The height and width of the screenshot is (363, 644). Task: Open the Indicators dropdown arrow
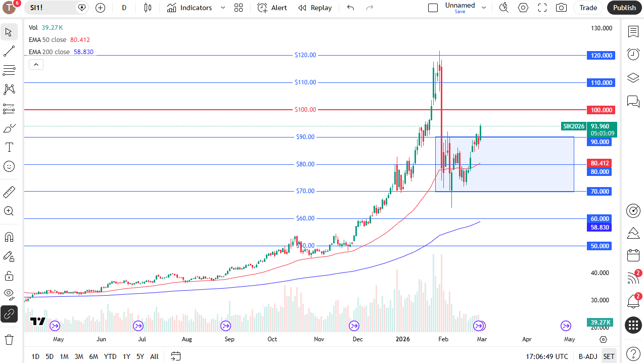[x=222, y=8]
